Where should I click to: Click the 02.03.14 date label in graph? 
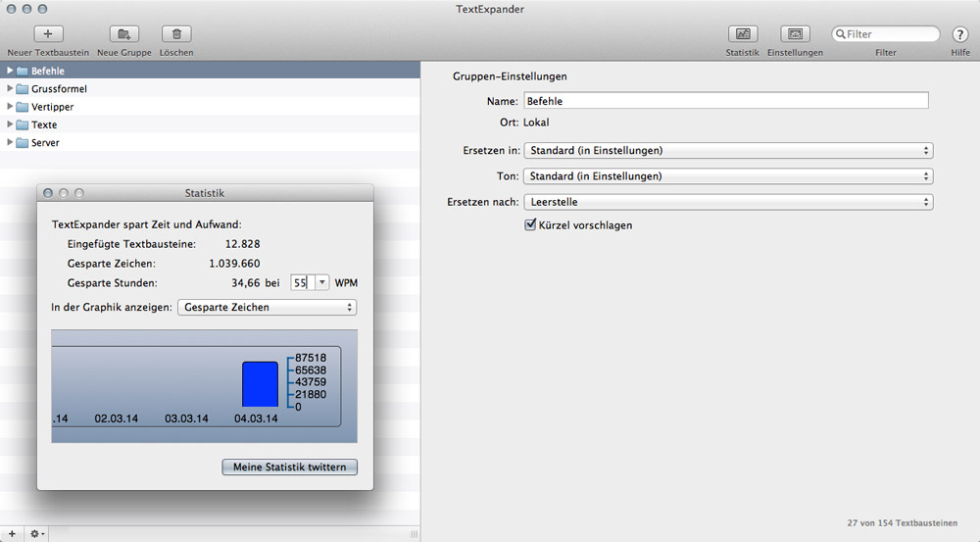[117, 419]
